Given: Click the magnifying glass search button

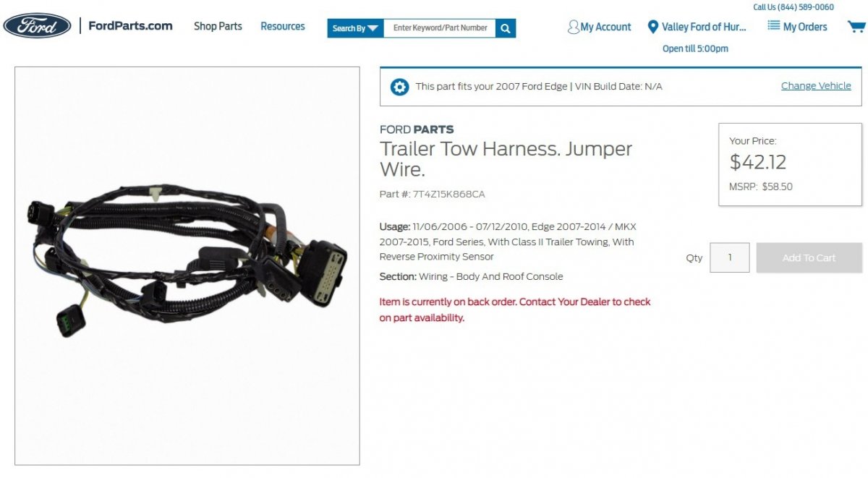Looking at the screenshot, I should (506, 28).
